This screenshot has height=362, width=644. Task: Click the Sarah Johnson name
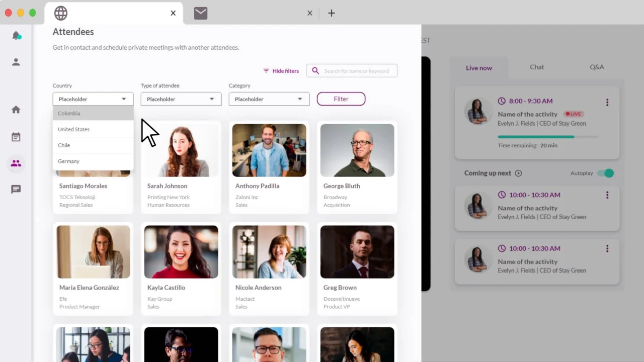(x=167, y=186)
